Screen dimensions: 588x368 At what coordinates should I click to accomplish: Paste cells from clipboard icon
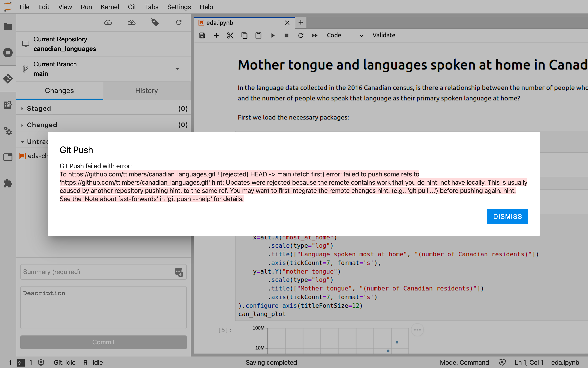click(x=258, y=35)
